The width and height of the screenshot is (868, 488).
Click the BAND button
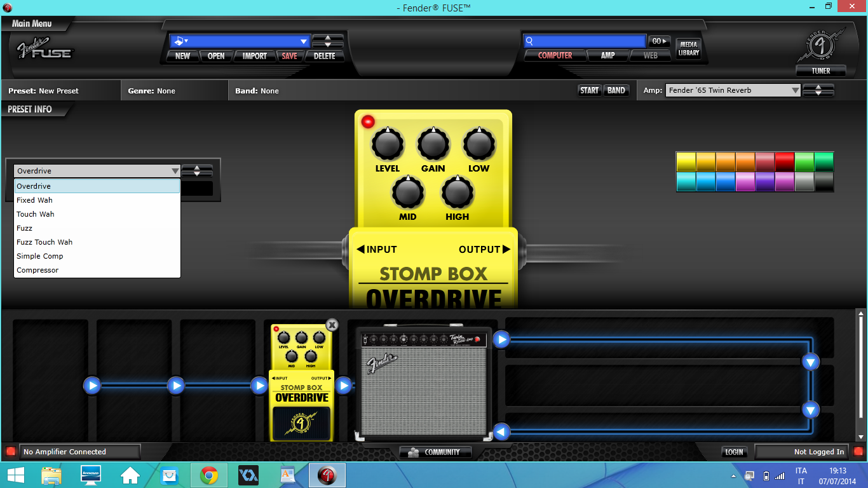coord(616,90)
